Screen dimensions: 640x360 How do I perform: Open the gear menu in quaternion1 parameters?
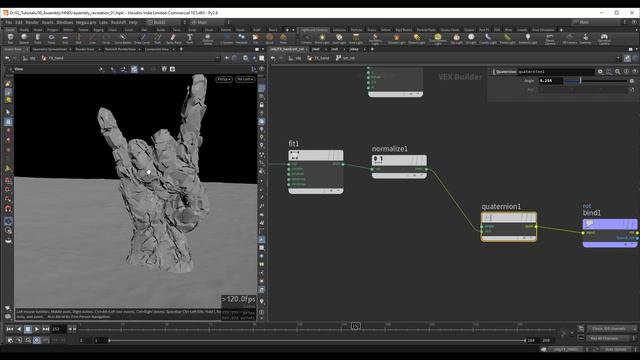tap(600, 71)
